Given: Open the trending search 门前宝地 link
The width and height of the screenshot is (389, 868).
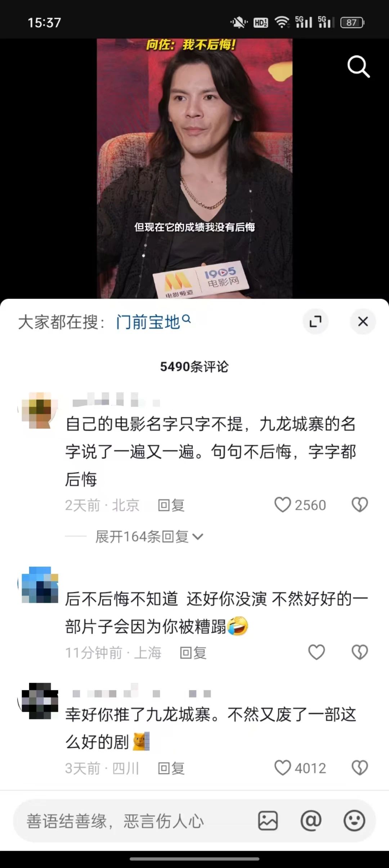Looking at the screenshot, I should point(153,321).
